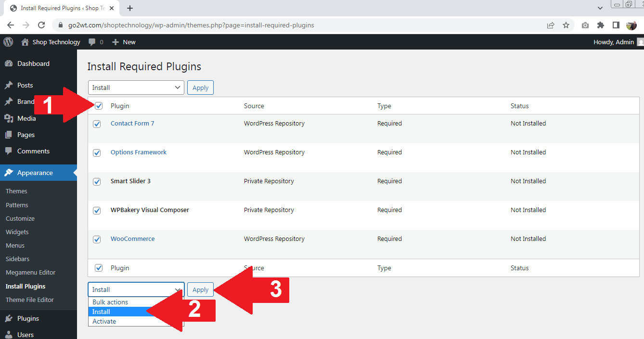
Task: Toggle select-all checkbox in table header
Action: click(x=99, y=106)
